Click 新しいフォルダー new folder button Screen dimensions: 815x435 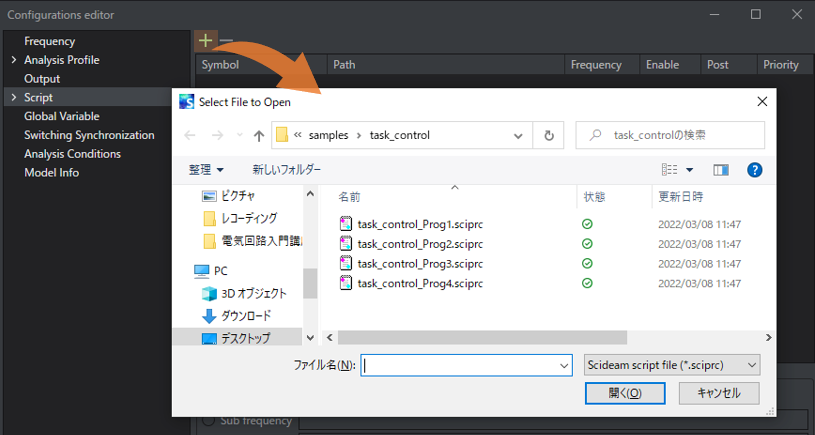point(286,169)
